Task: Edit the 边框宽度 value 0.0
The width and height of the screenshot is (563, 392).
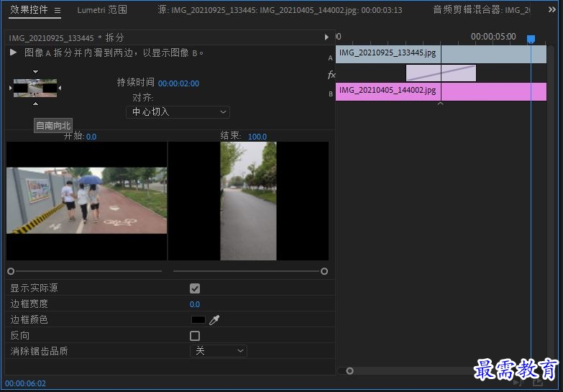Action: 195,304
